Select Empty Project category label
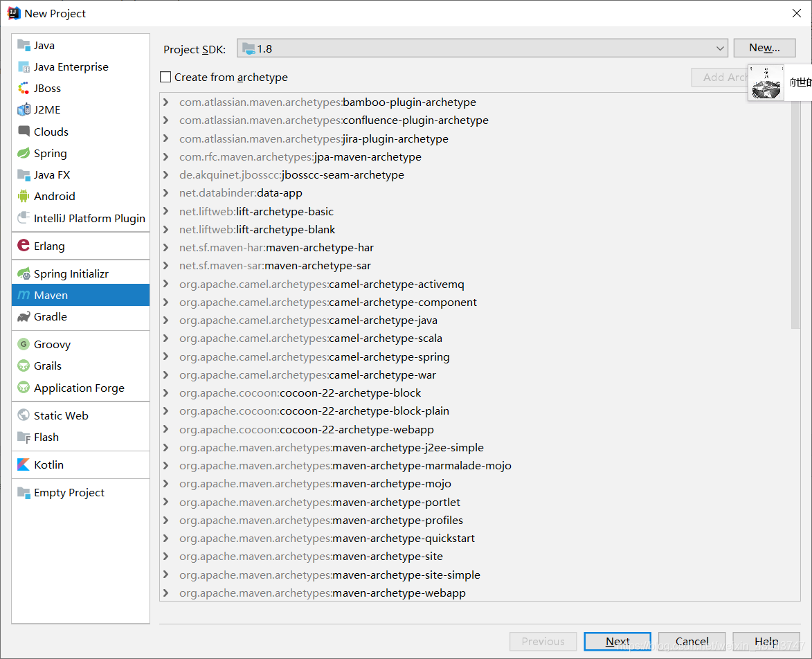812x659 pixels. click(69, 493)
